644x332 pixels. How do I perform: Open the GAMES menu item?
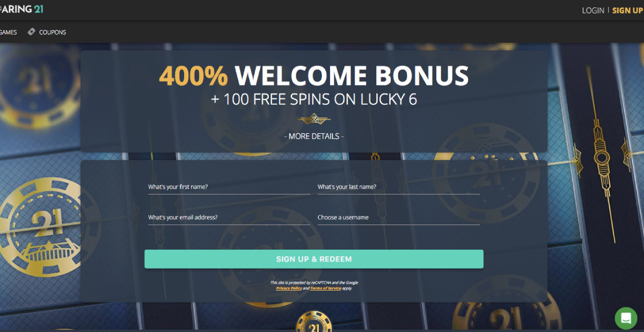click(8, 32)
